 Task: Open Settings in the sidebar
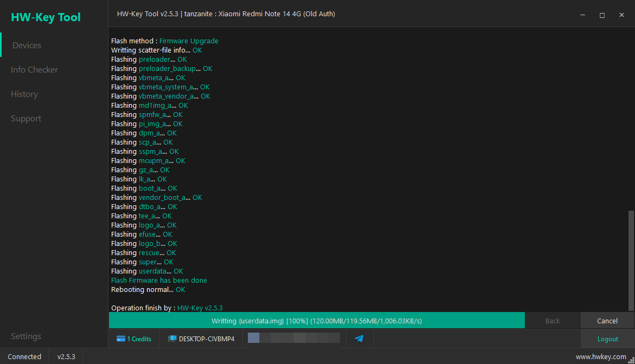click(26, 336)
